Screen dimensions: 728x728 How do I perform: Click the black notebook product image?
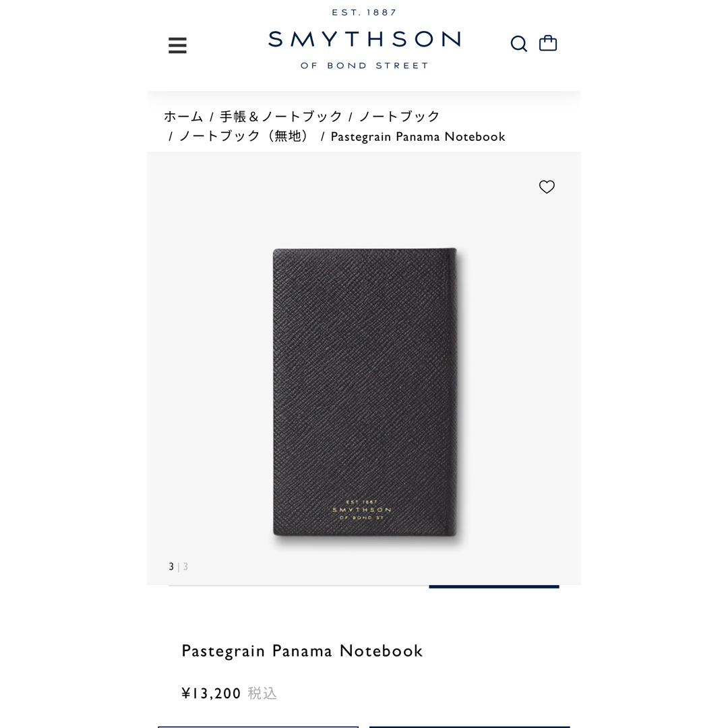pyautogui.click(x=365, y=392)
